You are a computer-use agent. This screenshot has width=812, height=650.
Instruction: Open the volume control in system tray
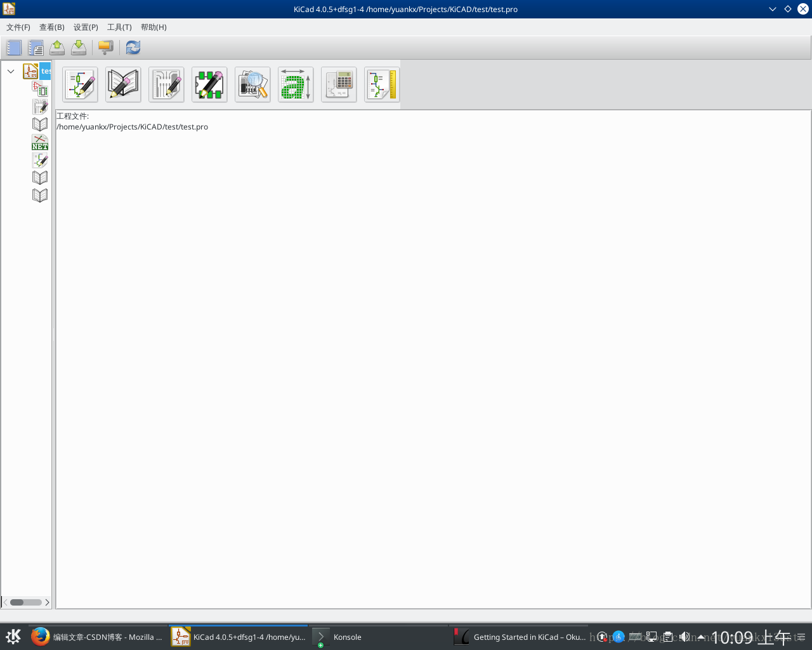684,637
